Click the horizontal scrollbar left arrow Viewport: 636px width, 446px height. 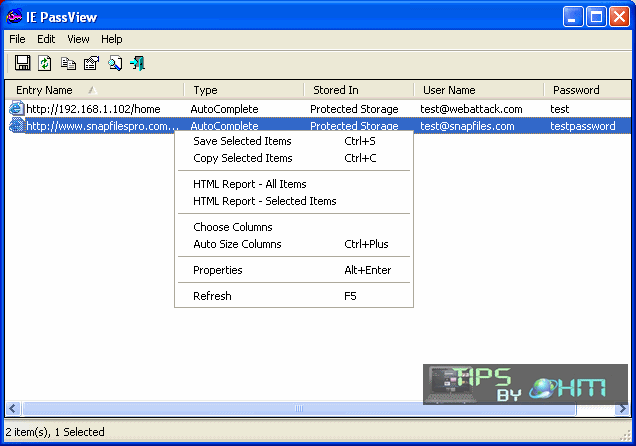click(x=13, y=408)
